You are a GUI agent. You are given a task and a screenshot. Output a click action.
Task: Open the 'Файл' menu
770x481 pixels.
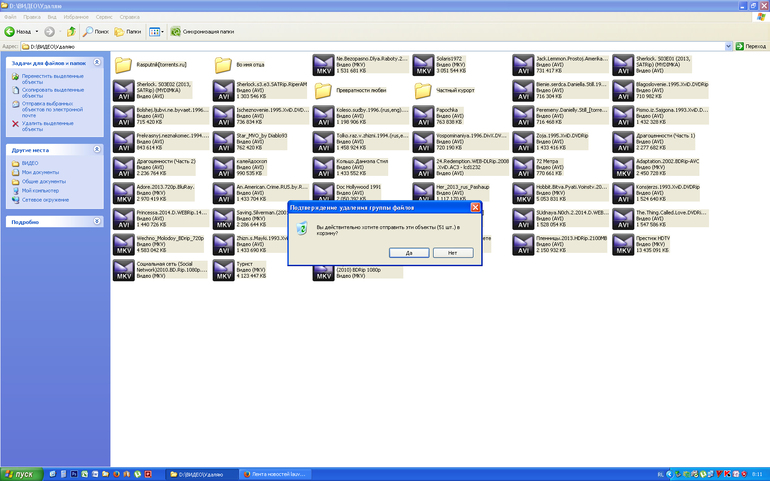pyautogui.click(x=8, y=17)
